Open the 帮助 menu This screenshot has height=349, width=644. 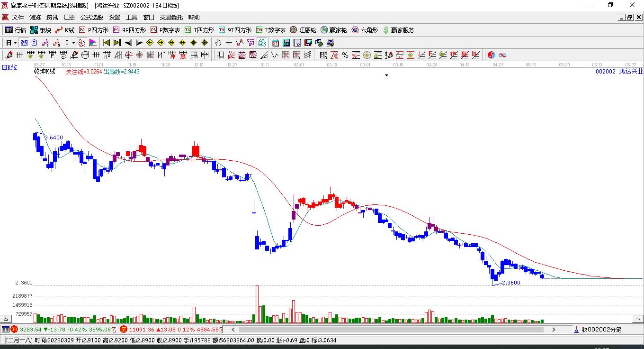[x=194, y=18]
